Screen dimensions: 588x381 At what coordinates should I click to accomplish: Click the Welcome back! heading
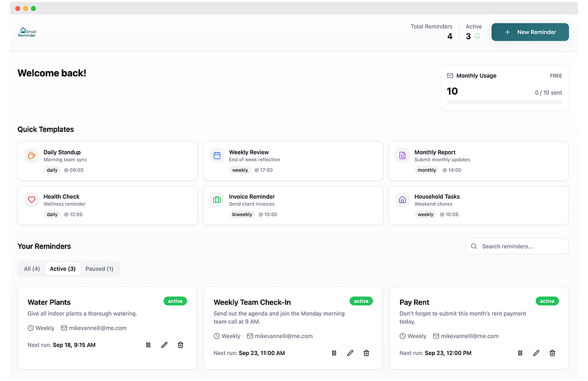coord(51,73)
